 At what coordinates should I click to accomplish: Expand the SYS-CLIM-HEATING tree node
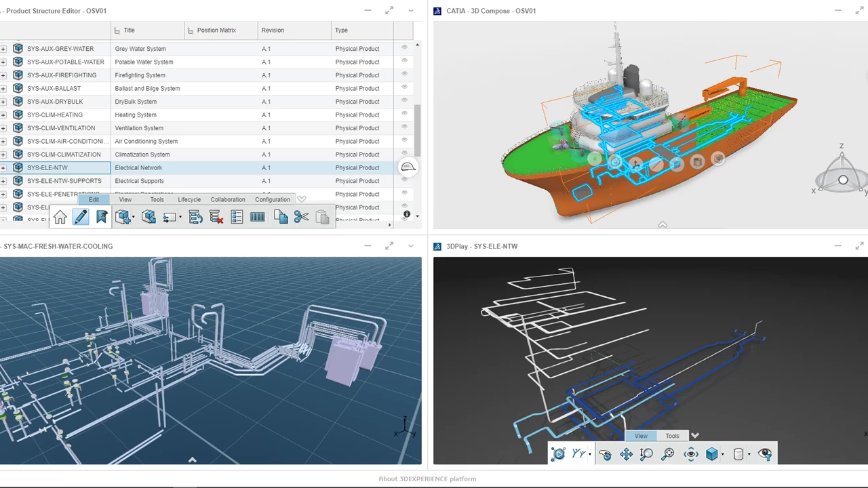click(3, 115)
